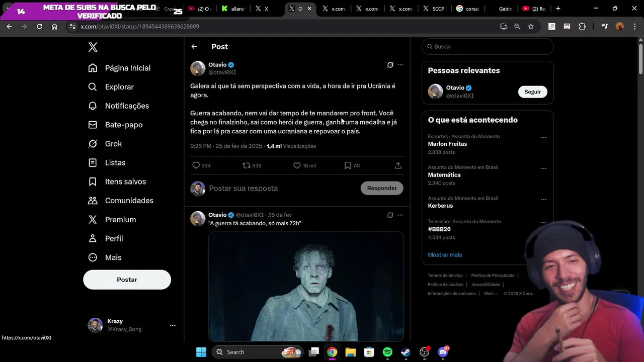Go to Explorar
The image size is (644, 362).
click(111, 87)
